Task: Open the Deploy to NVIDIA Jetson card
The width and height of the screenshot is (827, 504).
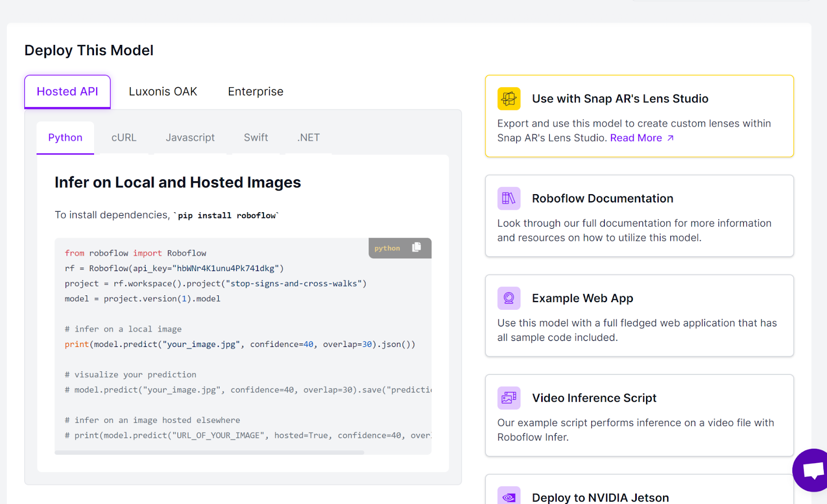Action: pos(639,490)
